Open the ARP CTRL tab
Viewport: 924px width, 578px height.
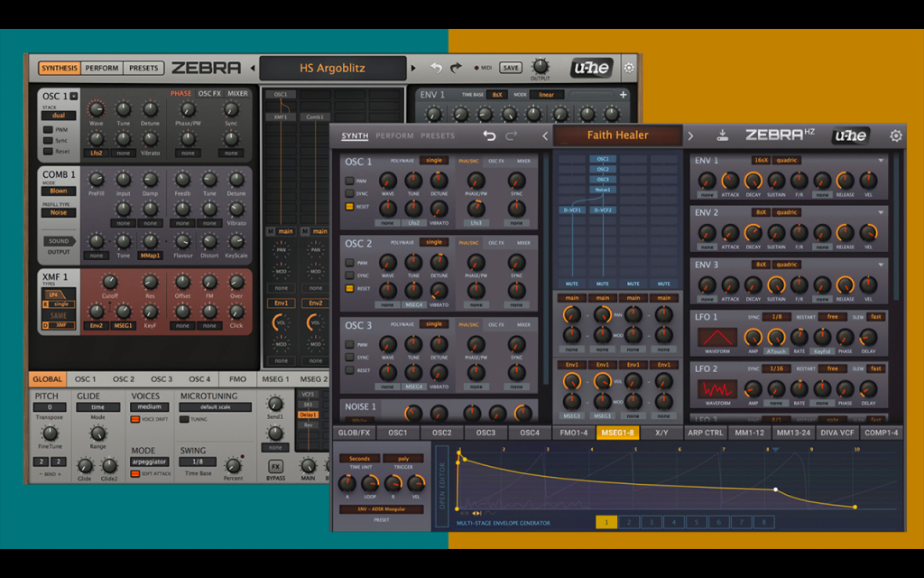point(706,433)
